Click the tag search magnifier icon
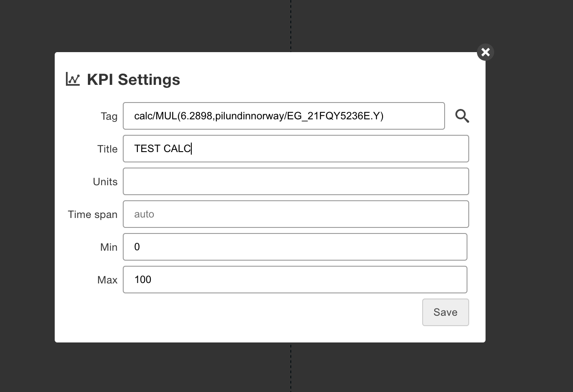Screen dimensions: 573x392 [462, 116]
